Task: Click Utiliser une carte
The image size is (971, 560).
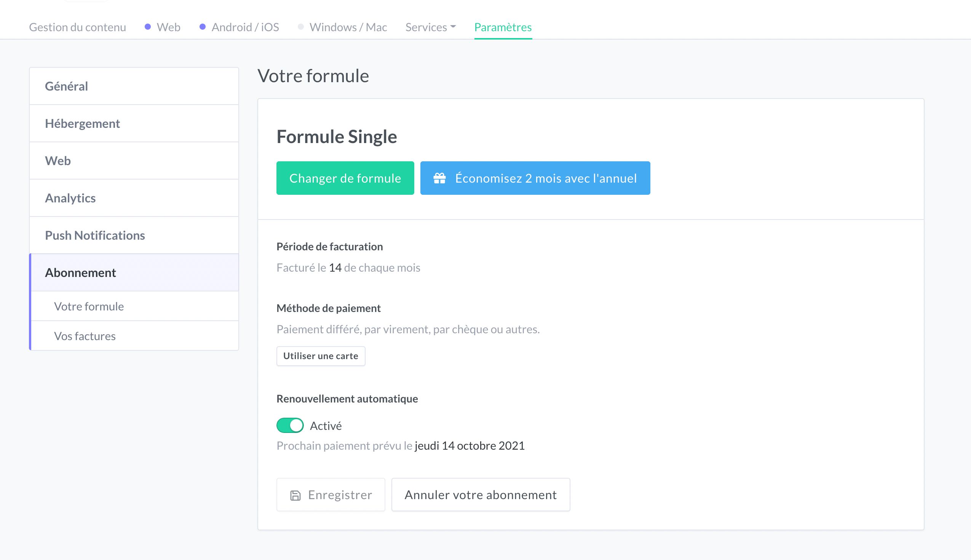Action: [x=321, y=356]
